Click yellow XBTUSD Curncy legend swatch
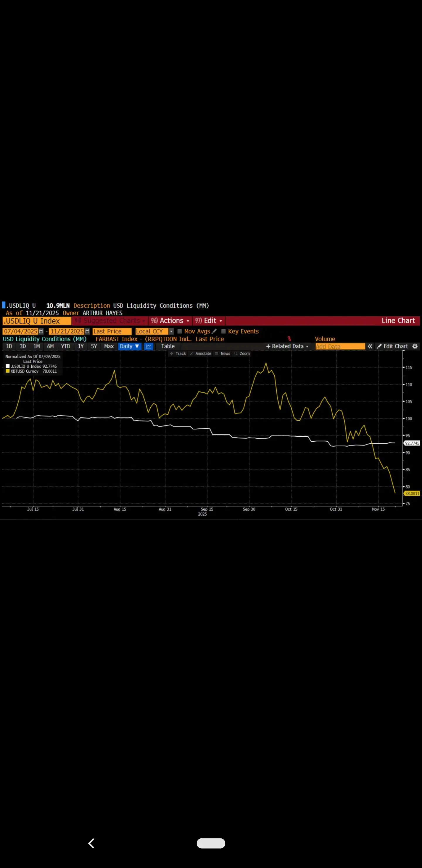This screenshot has width=422, height=868. pos(8,371)
